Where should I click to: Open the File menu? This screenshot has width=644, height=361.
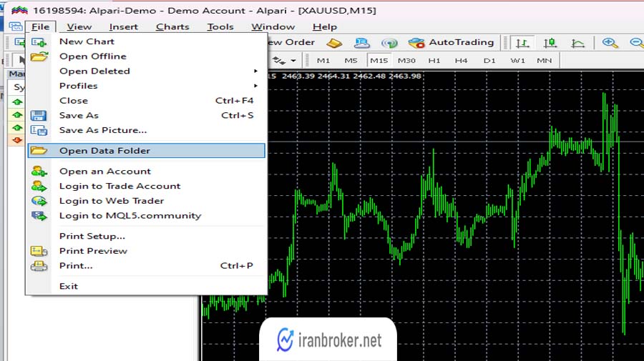pyautogui.click(x=40, y=26)
